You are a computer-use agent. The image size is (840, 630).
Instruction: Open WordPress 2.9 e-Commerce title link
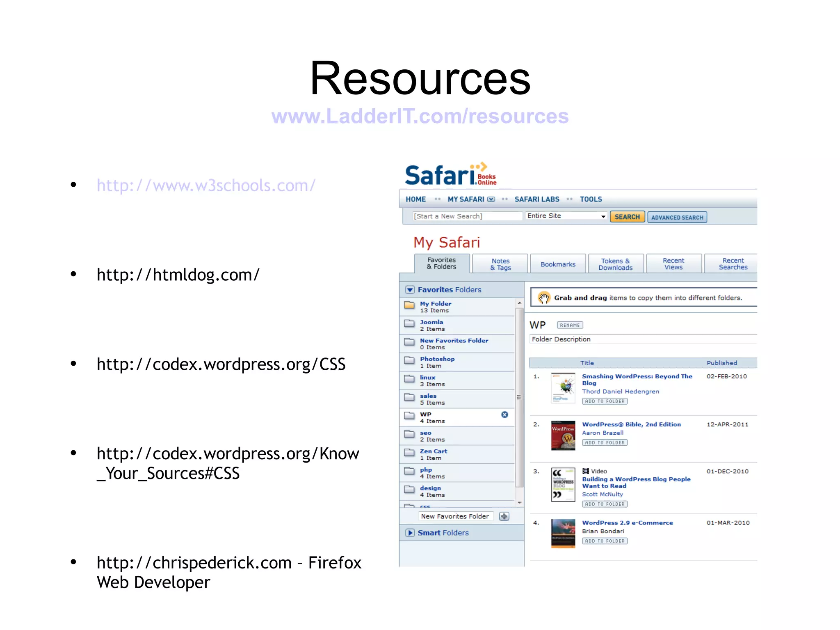click(x=627, y=522)
